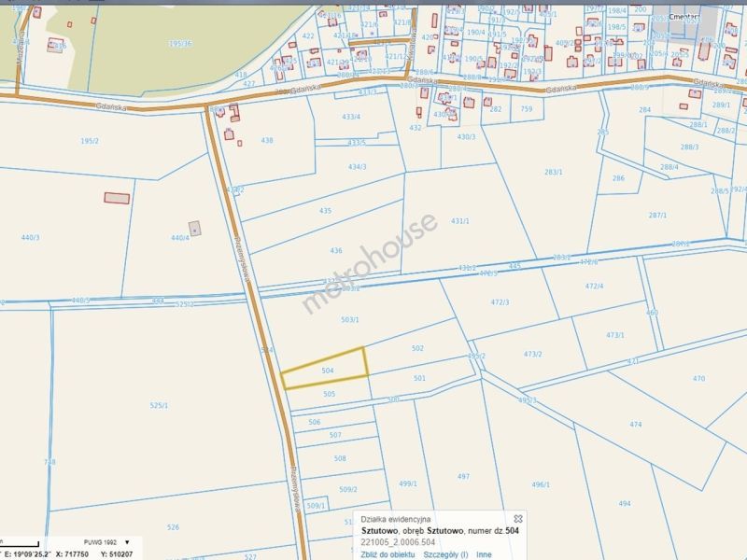Click the 'Inne' link in the popup

484,554
